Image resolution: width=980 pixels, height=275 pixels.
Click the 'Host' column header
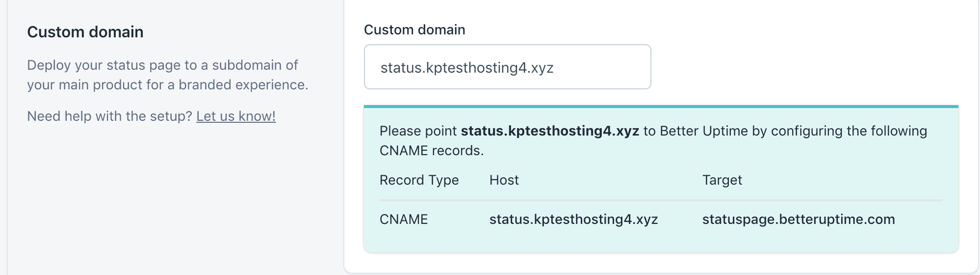pyautogui.click(x=504, y=180)
